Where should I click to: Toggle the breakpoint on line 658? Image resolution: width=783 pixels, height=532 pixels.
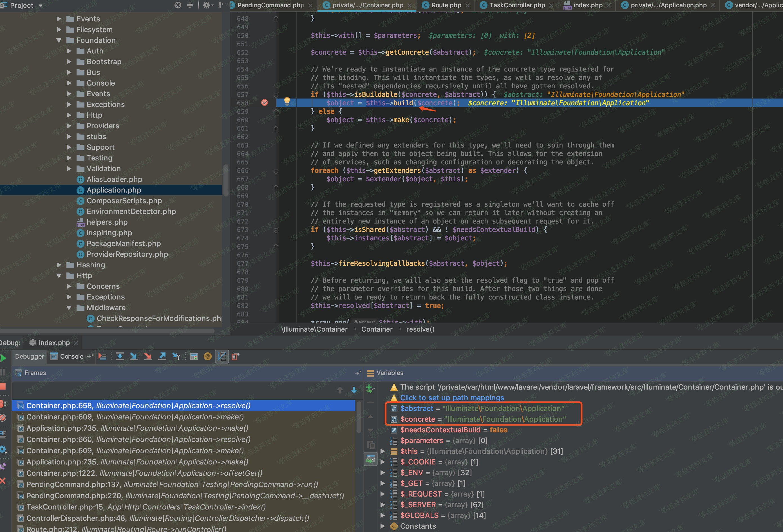click(x=265, y=103)
